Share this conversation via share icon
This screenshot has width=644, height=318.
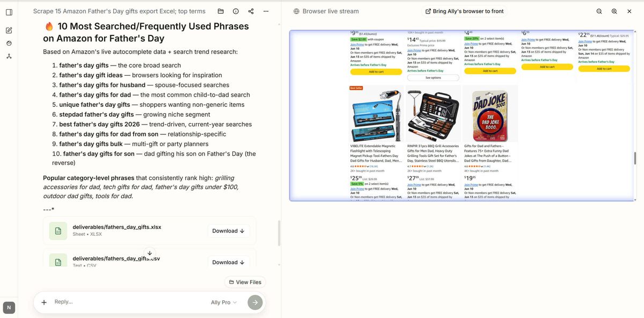pos(251,11)
